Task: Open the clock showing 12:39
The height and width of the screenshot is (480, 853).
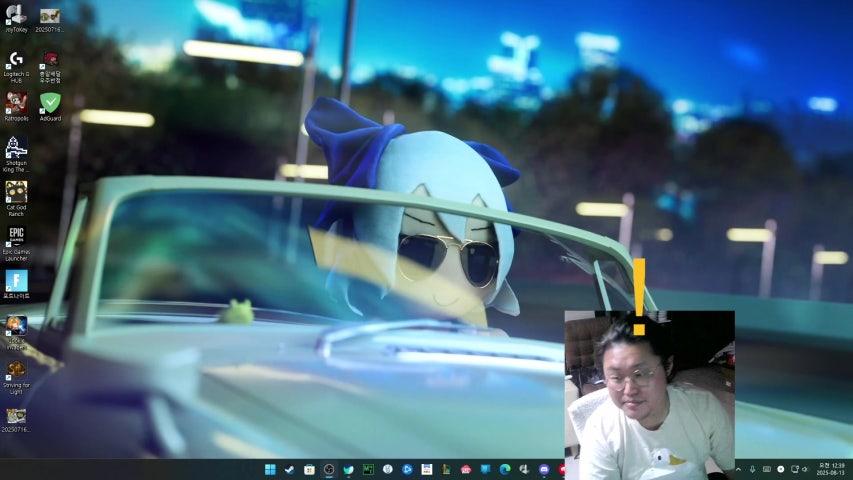Action: (832, 469)
